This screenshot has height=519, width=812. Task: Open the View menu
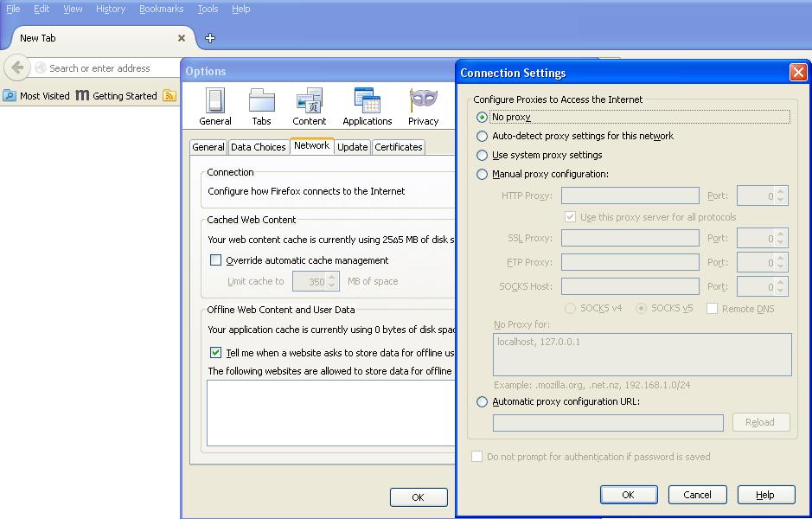point(73,9)
